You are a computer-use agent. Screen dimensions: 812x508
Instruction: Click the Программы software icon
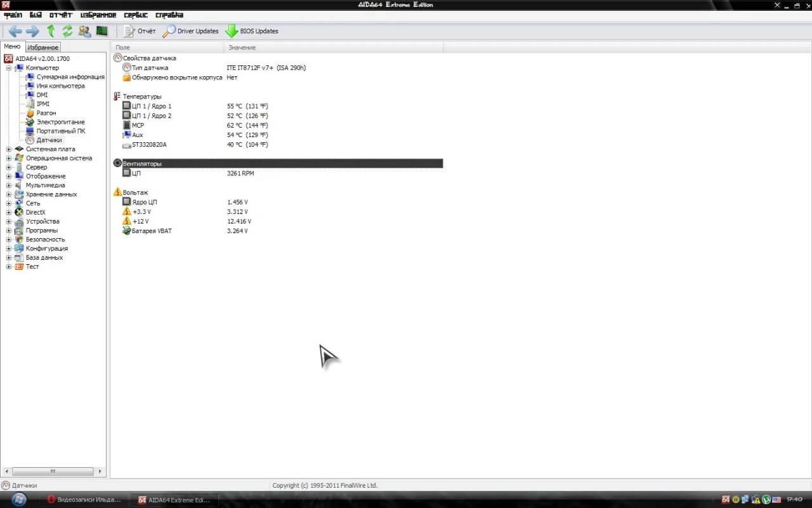click(x=19, y=231)
